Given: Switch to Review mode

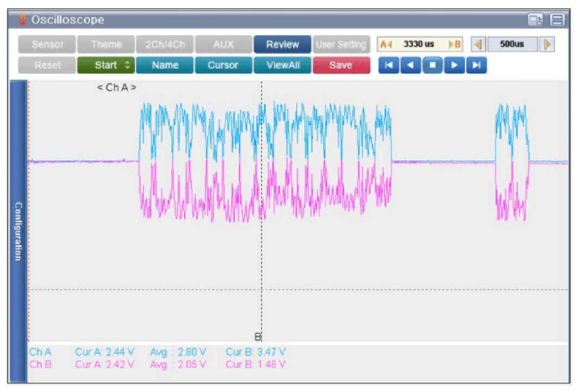Looking at the screenshot, I should click(x=282, y=45).
